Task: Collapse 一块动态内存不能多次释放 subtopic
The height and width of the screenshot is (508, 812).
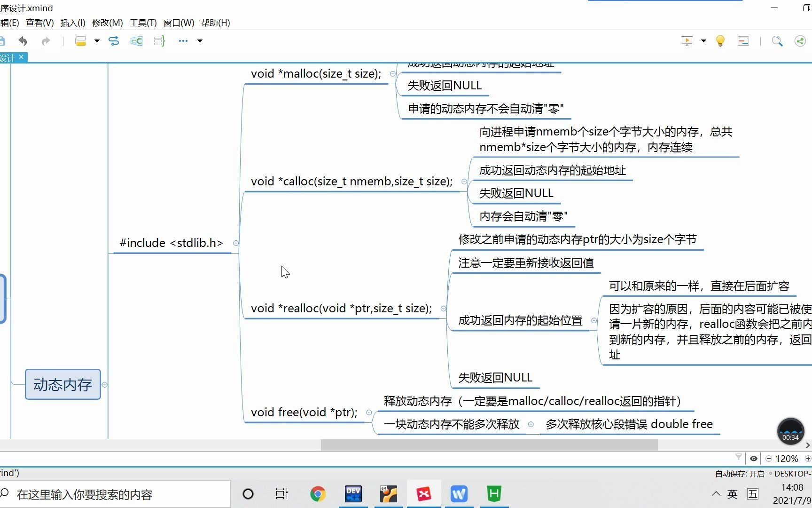Action: pos(531,424)
